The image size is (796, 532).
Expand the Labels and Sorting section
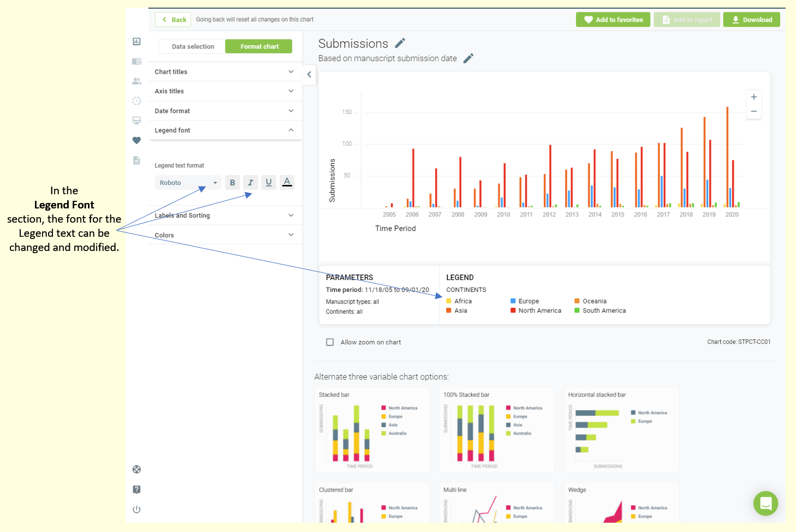(x=225, y=216)
